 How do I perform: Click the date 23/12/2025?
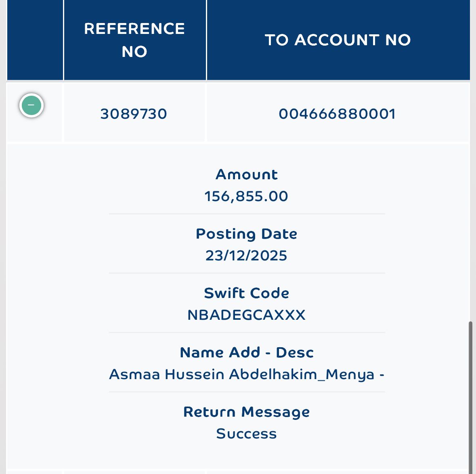pyautogui.click(x=246, y=256)
